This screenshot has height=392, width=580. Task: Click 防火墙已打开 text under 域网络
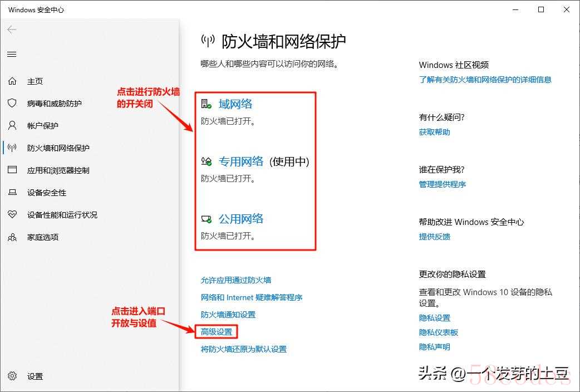pos(228,121)
